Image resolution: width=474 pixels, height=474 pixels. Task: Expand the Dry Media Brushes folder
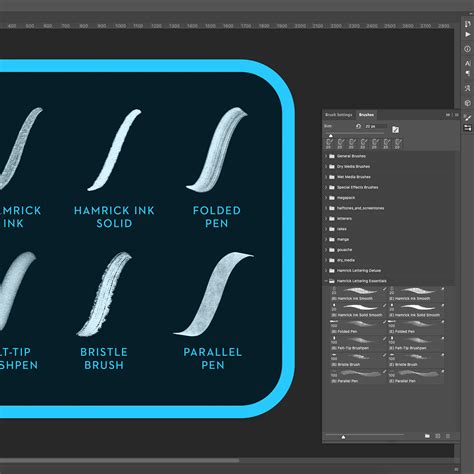[326, 166]
